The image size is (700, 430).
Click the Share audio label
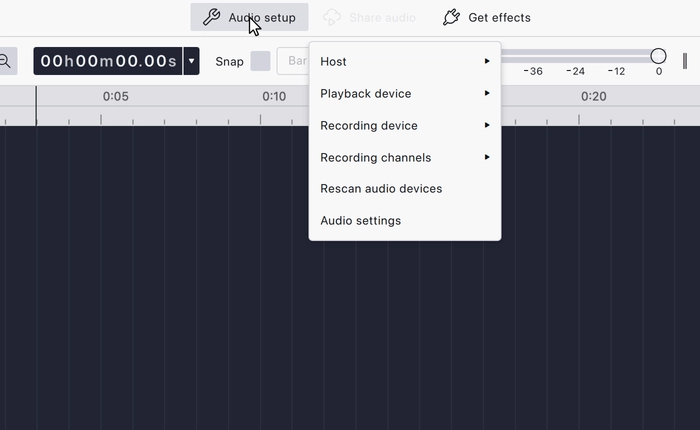click(x=383, y=18)
